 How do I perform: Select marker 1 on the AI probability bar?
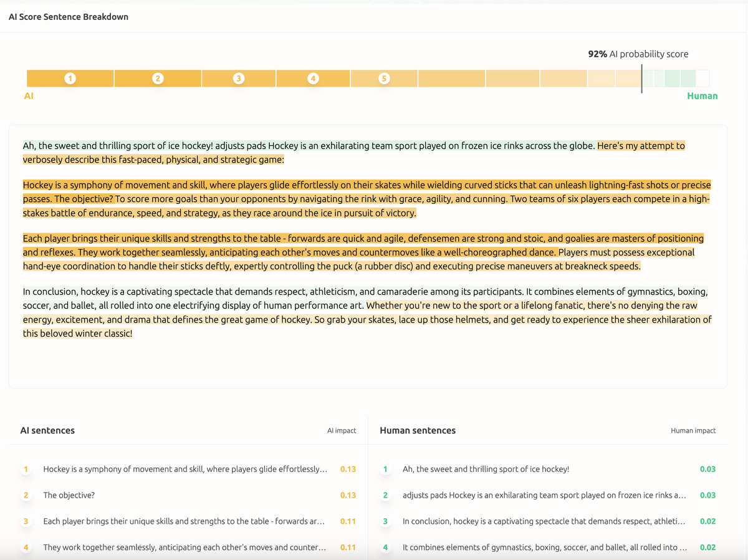[70, 78]
